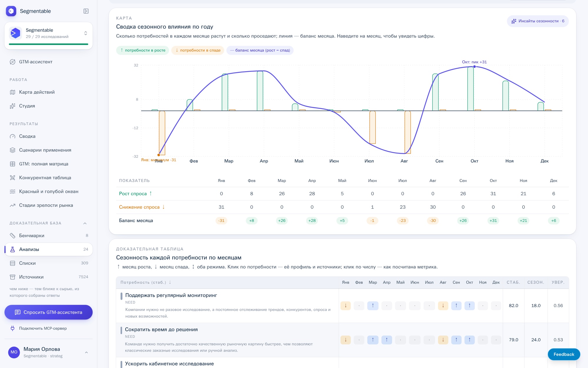Click the Янв minimum chart point
The height and width of the screenshot is (368, 588).
coord(159,155)
